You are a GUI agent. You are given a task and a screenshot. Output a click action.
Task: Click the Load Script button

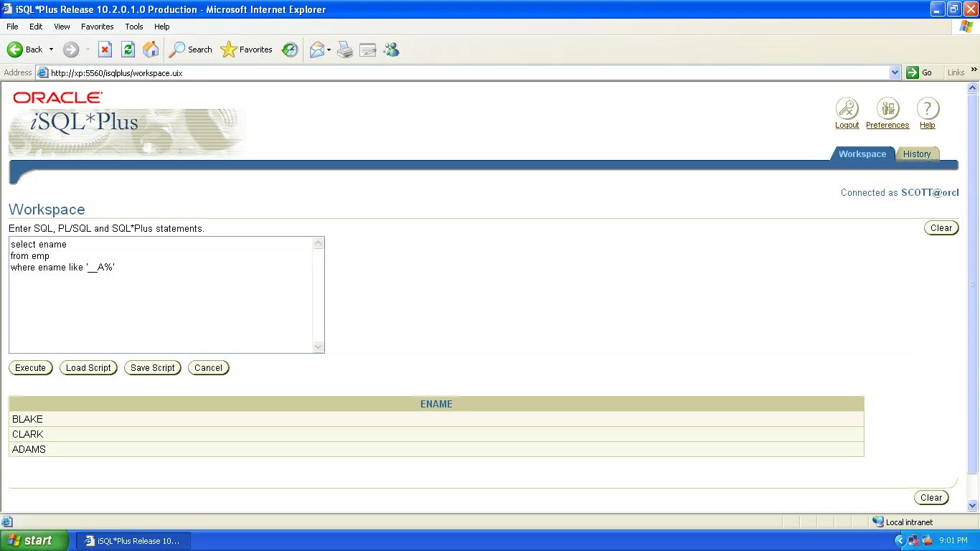tap(88, 368)
